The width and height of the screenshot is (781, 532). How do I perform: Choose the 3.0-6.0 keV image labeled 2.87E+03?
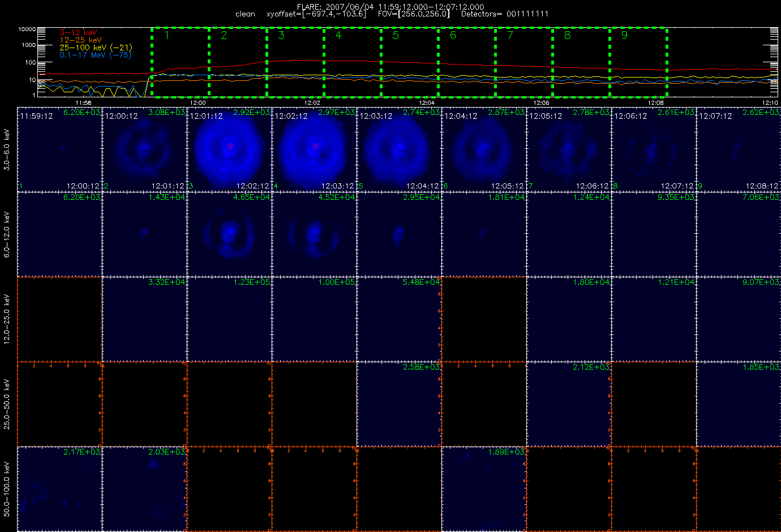pos(484,149)
